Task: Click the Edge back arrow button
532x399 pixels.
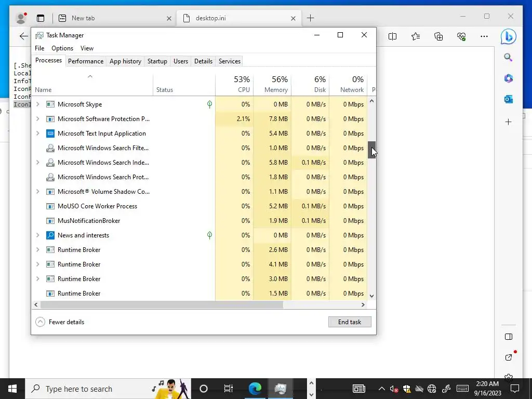Action: 23,36
